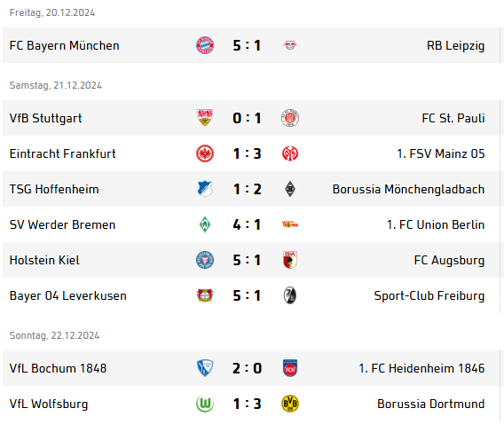Click the Holstein Kiel round crest

click(205, 260)
